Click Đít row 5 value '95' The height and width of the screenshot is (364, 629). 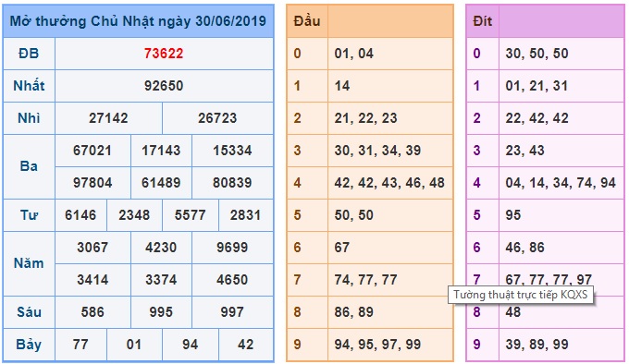pyautogui.click(x=512, y=215)
